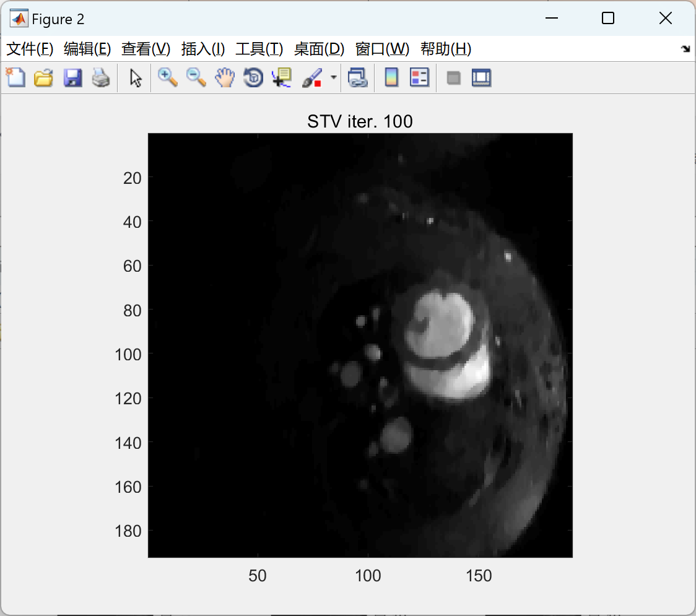Open the 查看(V) menu

pos(146,49)
